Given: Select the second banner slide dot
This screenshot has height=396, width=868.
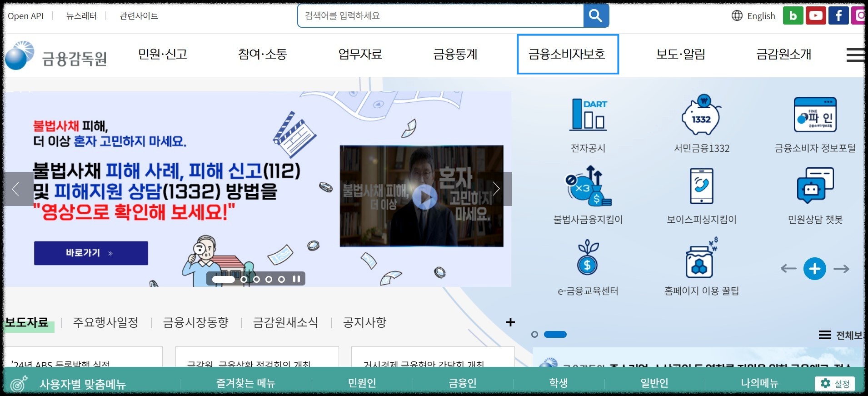Looking at the screenshot, I should pos(244,279).
